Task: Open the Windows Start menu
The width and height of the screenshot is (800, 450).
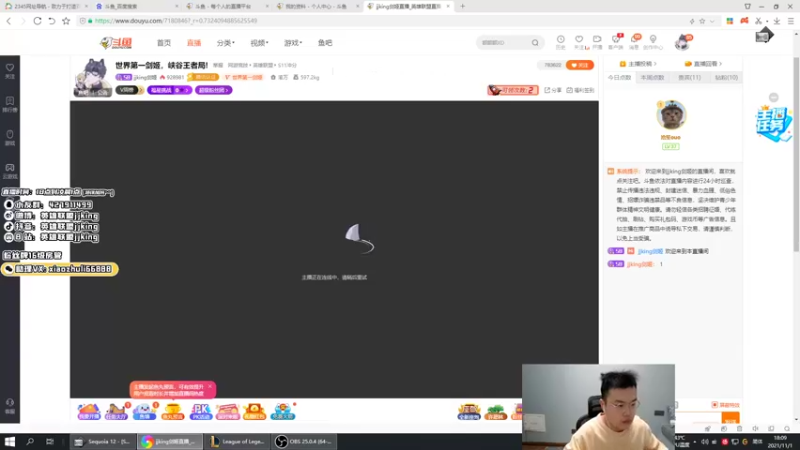Action: click(x=10, y=441)
